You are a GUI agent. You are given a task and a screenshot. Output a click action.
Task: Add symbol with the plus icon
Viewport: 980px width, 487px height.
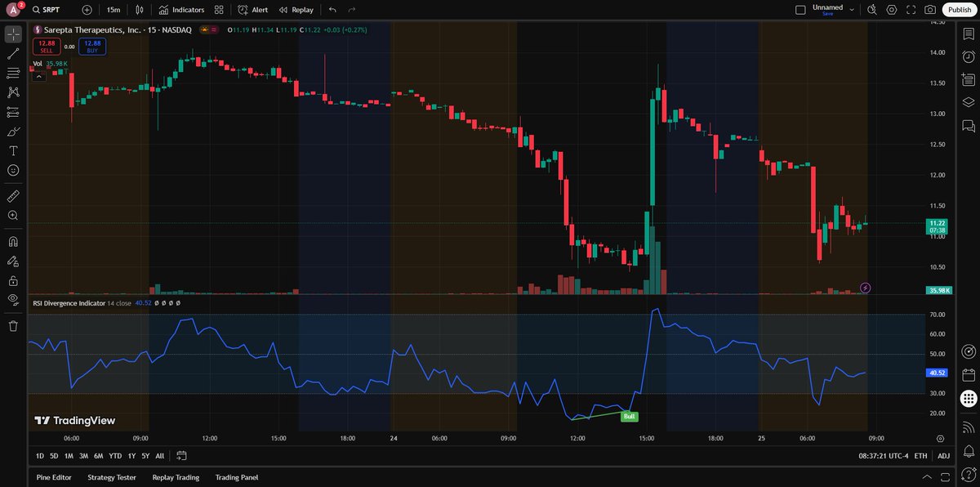pyautogui.click(x=87, y=10)
